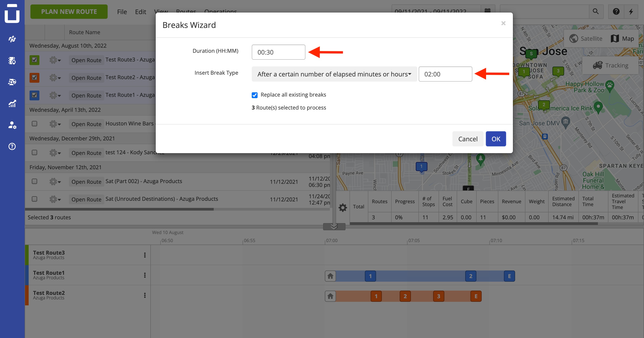Open the calendar date picker icon
This screenshot has width=644, height=338.
pos(488,11)
